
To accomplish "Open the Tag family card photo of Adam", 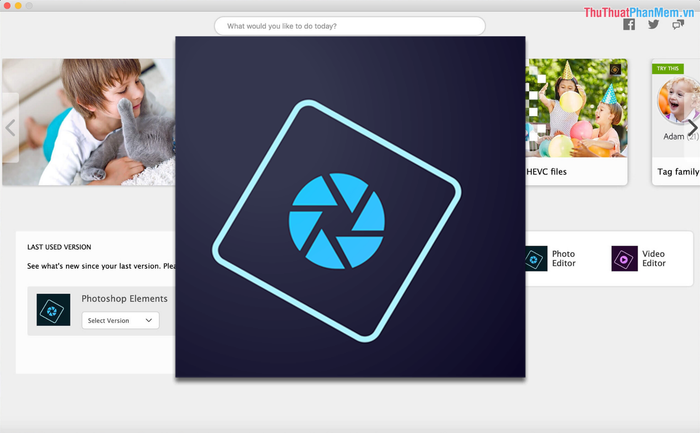I will [x=679, y=101].
